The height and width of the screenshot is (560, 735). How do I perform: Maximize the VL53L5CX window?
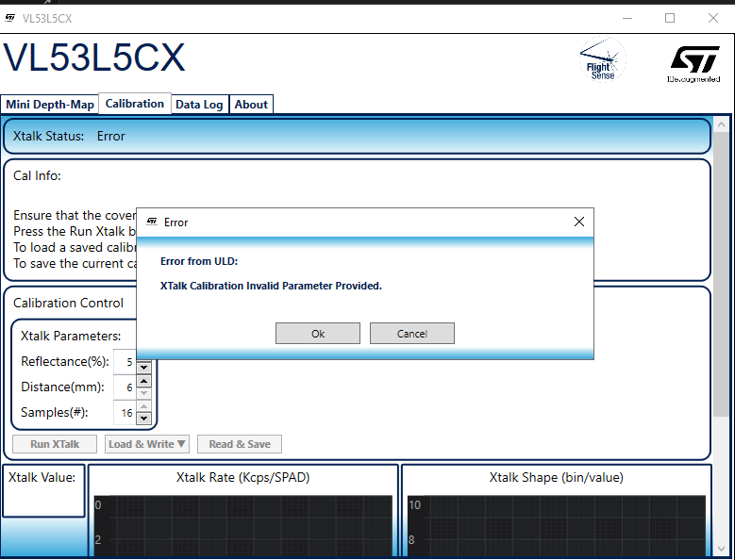coord(670,18)
